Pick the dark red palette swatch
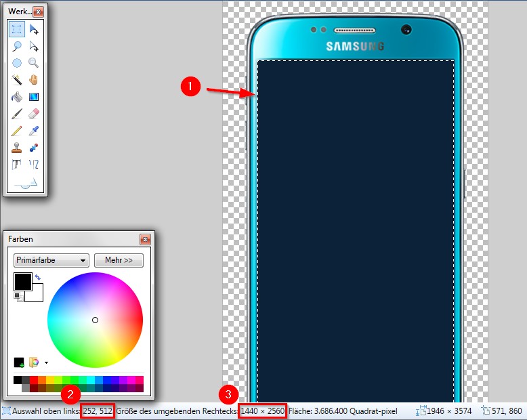Image resolution: width=527 pixels, height=420 pixels. click(x=34, y=388)
